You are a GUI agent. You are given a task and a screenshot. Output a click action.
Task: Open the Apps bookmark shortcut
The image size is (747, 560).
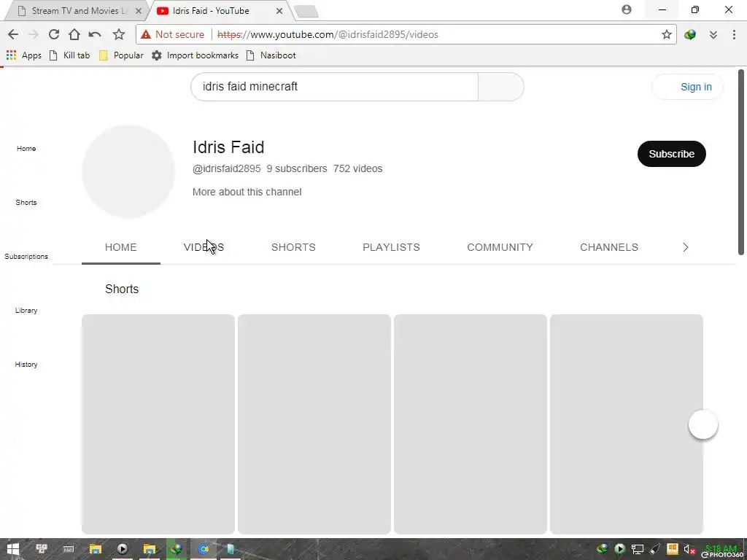[x=24, y=55]
